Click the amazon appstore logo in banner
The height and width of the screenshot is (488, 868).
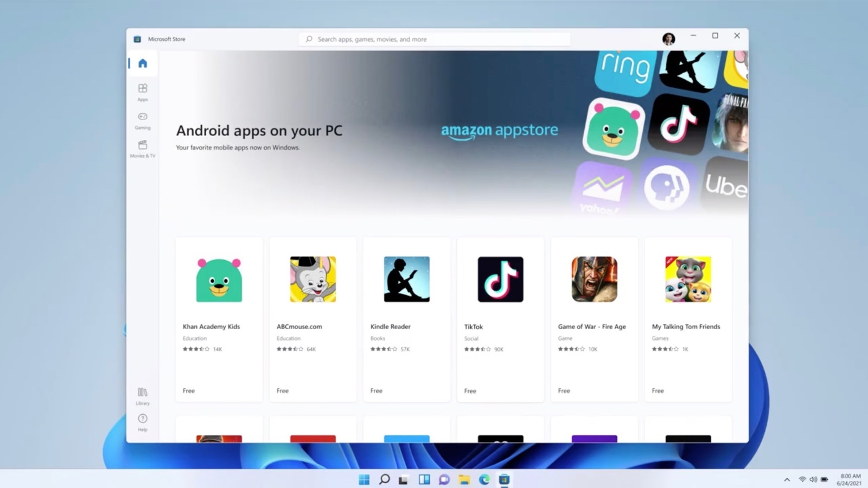pos(500,131)
